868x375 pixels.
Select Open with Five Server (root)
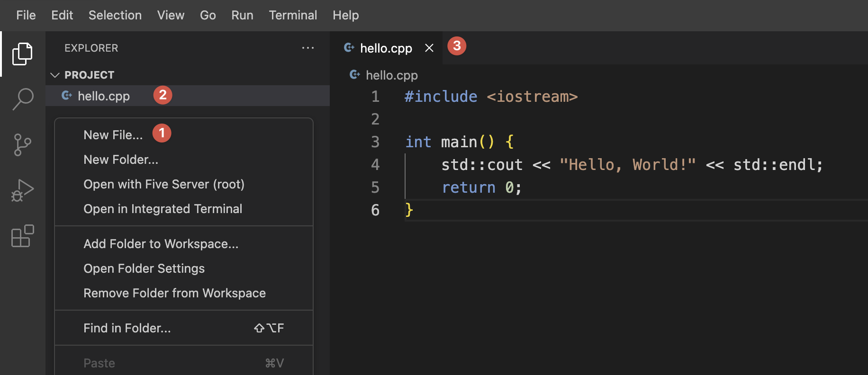[x=163, y=184]
